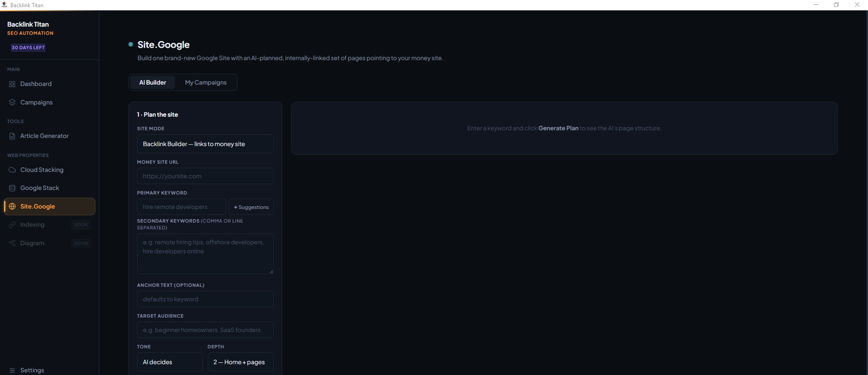Open Settings at the sidebar bottom
868x375 pixels.
coord(49,370)
